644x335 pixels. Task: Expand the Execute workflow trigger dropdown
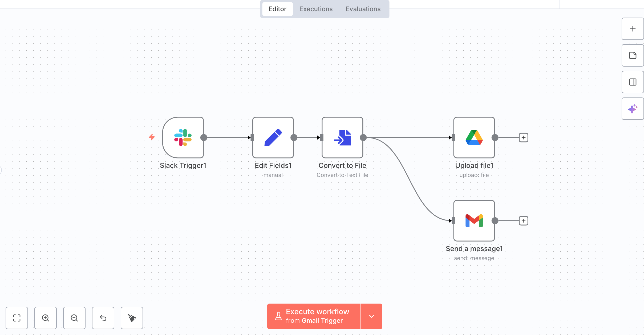point(372,316)
